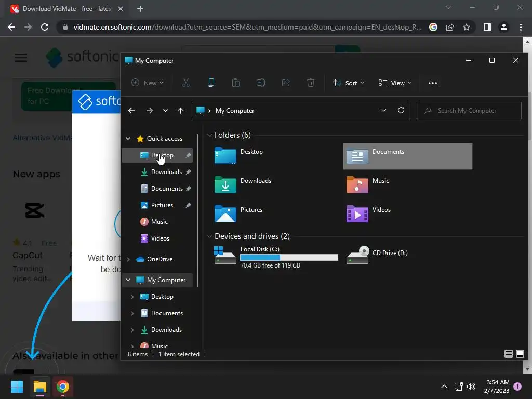Viewport: 532px width, 399px height.
Task: Open the See more three-dots menu
Action: 433,83
